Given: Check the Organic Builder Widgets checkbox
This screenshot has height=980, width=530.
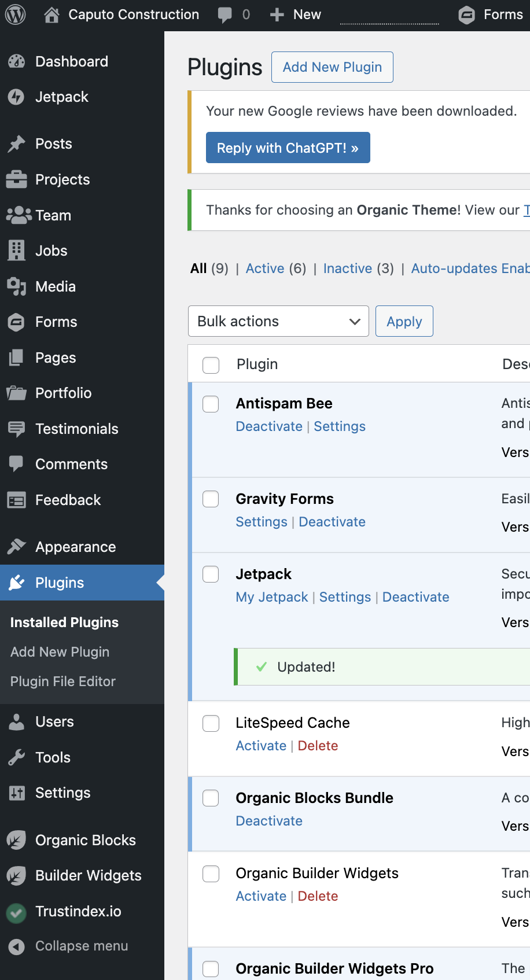Looking at the screenshot, I should coord(211,874).
